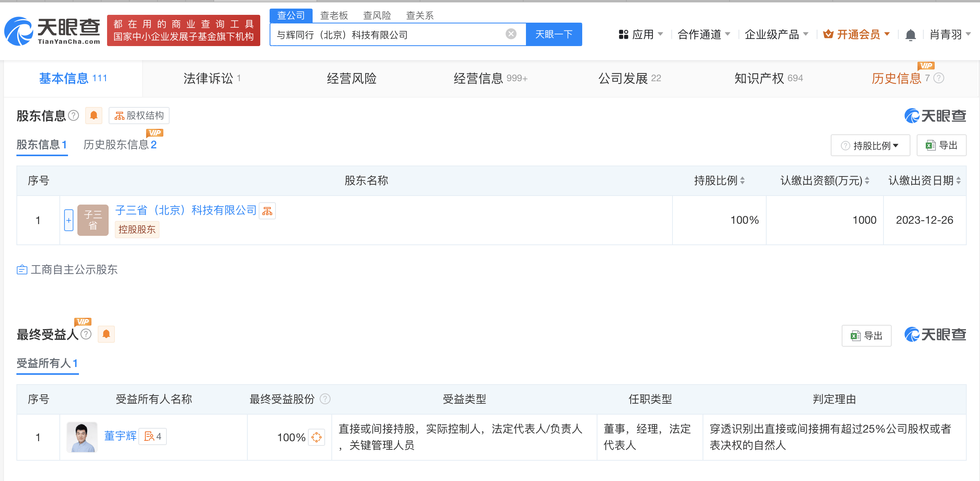
Task: Toggle shareholder info monitoring bell
Action: click(94, 116)
